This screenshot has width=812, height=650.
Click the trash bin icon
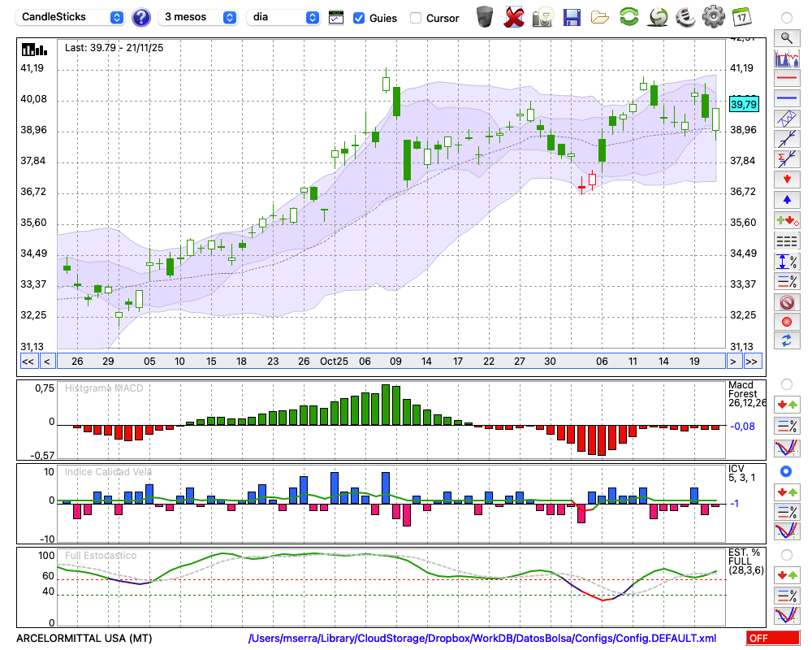coord(485,17)
